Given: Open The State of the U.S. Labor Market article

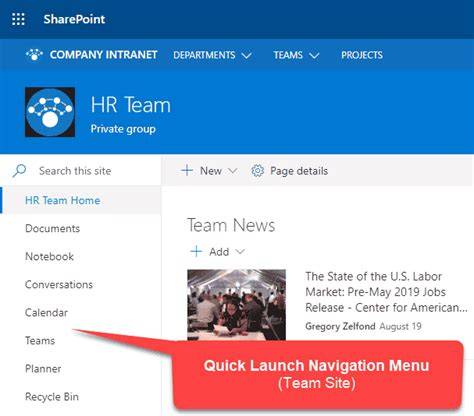Looking at the screenshot, I should 386,292.
